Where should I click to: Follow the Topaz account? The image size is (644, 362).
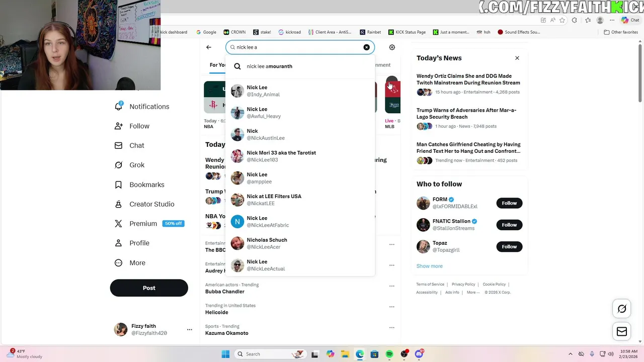pos(509,247)
